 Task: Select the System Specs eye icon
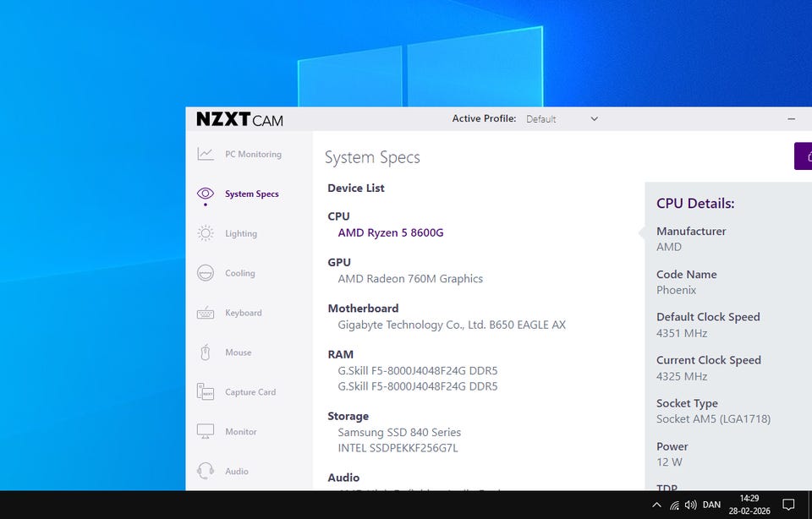tap(206, 194)
